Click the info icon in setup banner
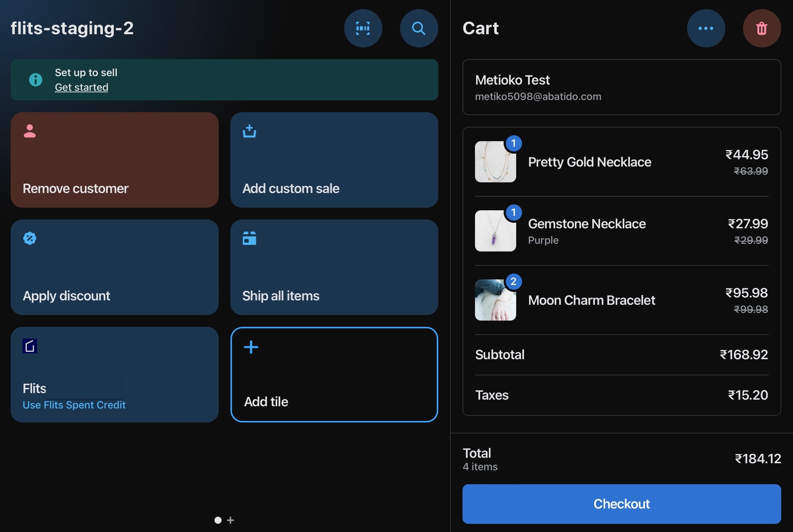The height and width of the screenshot is (532, 793). point(36,80)
